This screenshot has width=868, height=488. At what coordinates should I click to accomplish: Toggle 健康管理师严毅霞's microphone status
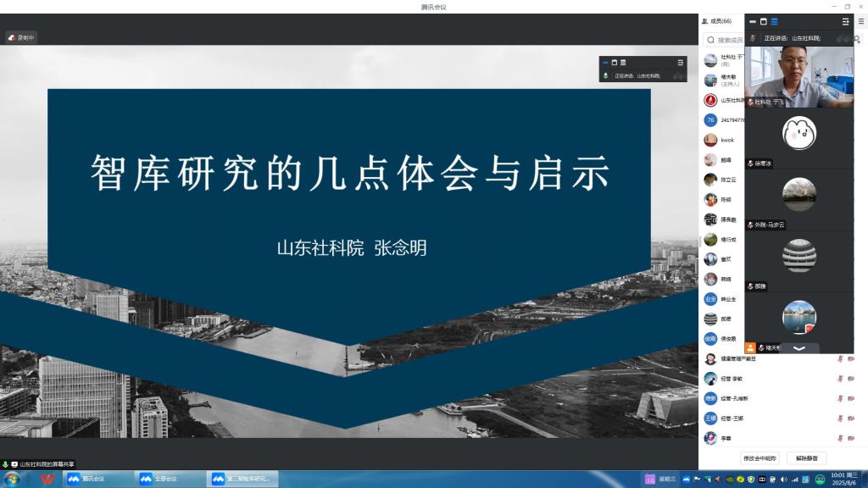(x=841, y=358)
